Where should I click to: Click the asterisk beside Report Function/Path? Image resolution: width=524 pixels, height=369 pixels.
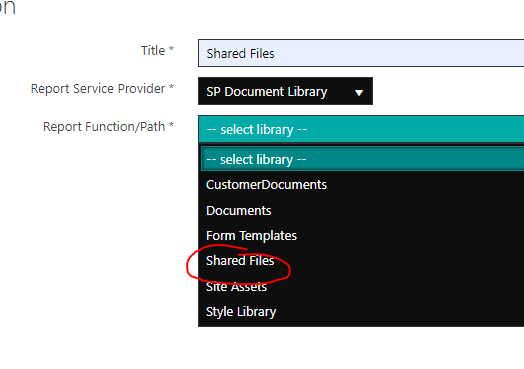pos(171,125)
